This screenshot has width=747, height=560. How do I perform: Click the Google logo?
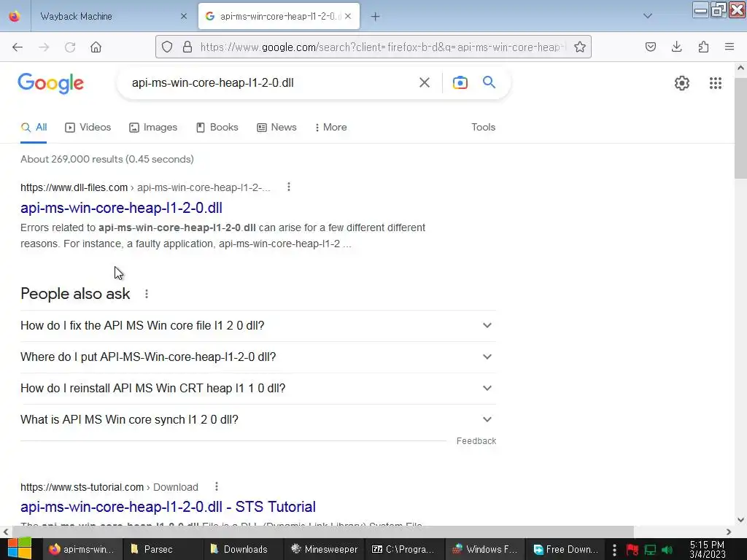click(51, 83)
